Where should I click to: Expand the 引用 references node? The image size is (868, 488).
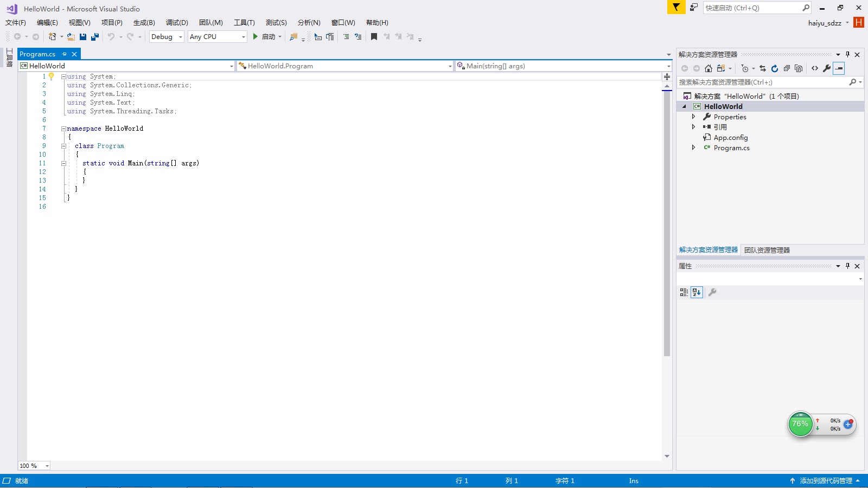tap(693, 127)
